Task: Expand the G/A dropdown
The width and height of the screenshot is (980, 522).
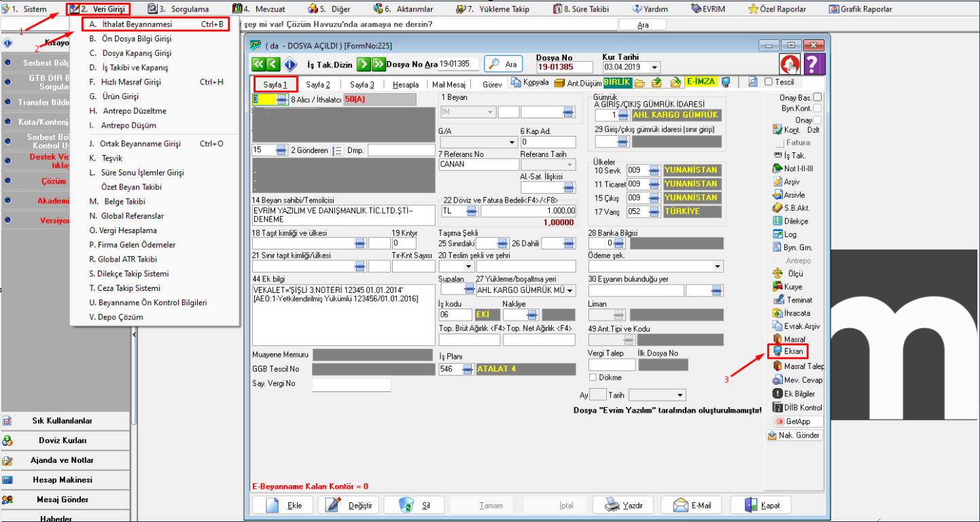Action: click(x=512, y=142)
